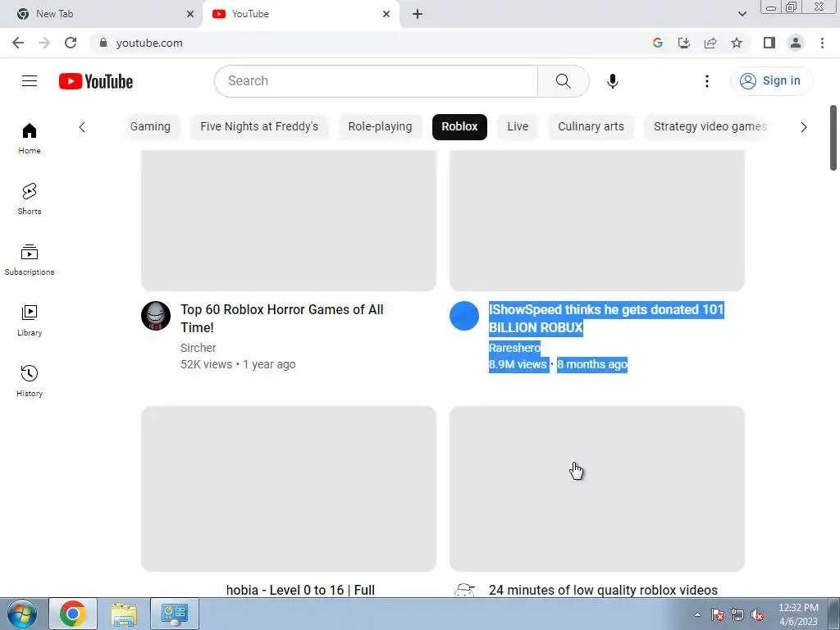840x630 pixels.
Task: Open Shorts in sidebar
Action: [30, 199]
